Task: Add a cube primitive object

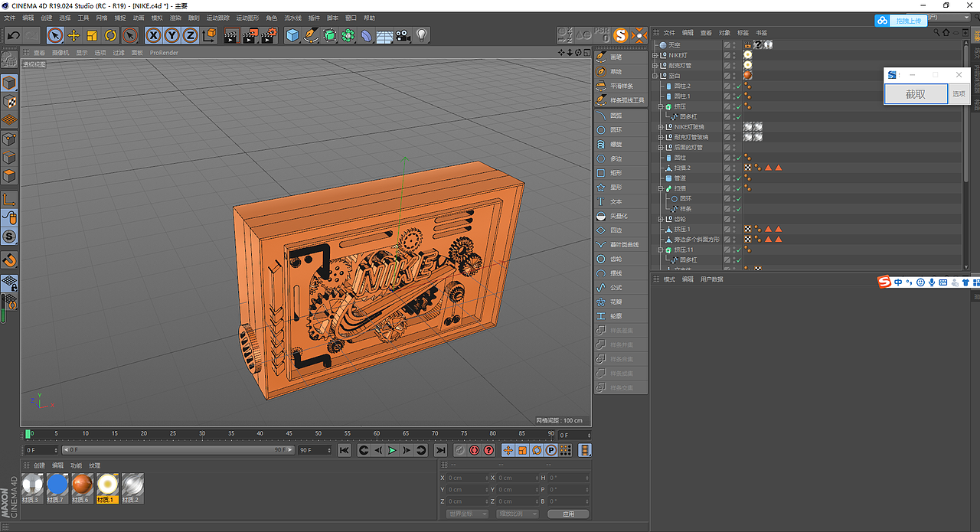Action: point(292,35)
